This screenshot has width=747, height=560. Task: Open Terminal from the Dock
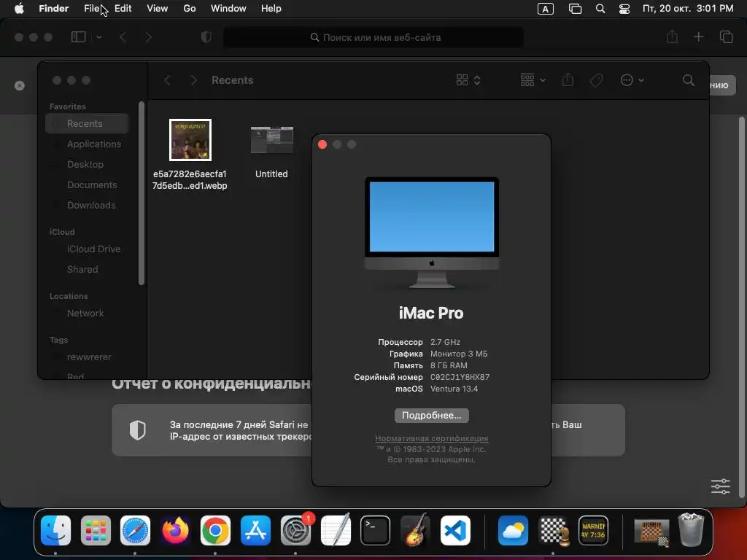point(375,530)
